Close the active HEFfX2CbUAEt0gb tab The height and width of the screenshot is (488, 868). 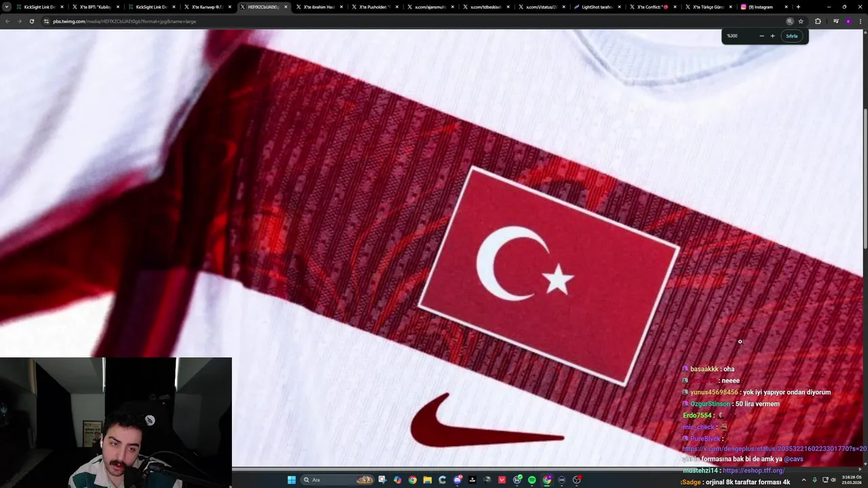[285, 7]
